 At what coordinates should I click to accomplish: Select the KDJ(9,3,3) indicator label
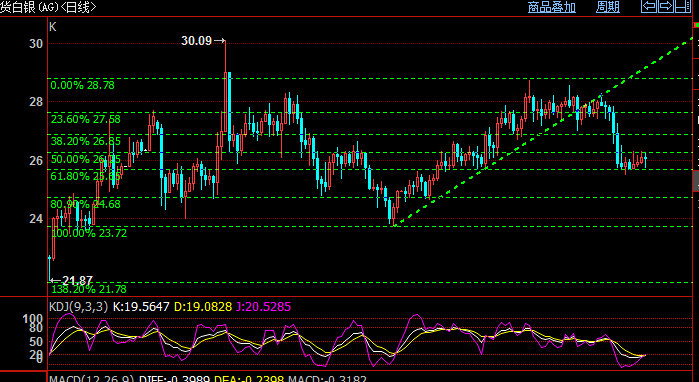click(78, 307)
